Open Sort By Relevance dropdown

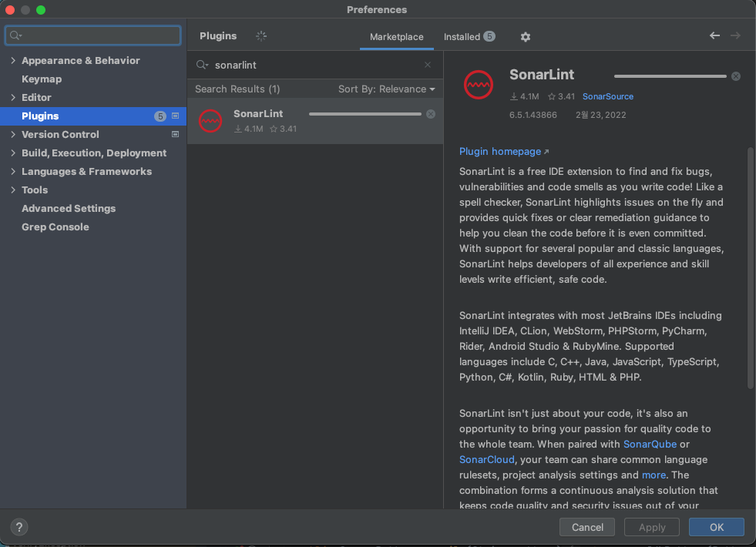coord(386,89)
